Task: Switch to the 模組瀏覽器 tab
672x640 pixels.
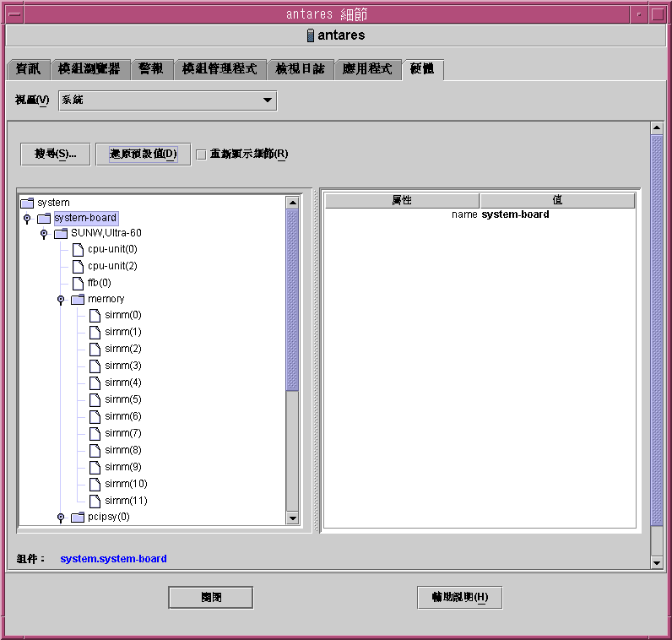Action: (89, 69)
